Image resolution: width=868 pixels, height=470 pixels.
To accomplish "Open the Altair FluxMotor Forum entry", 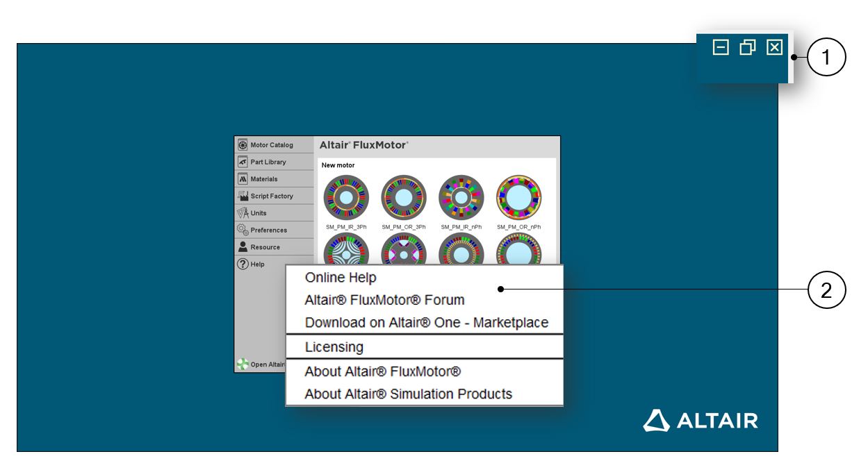I will pos(384,301).
